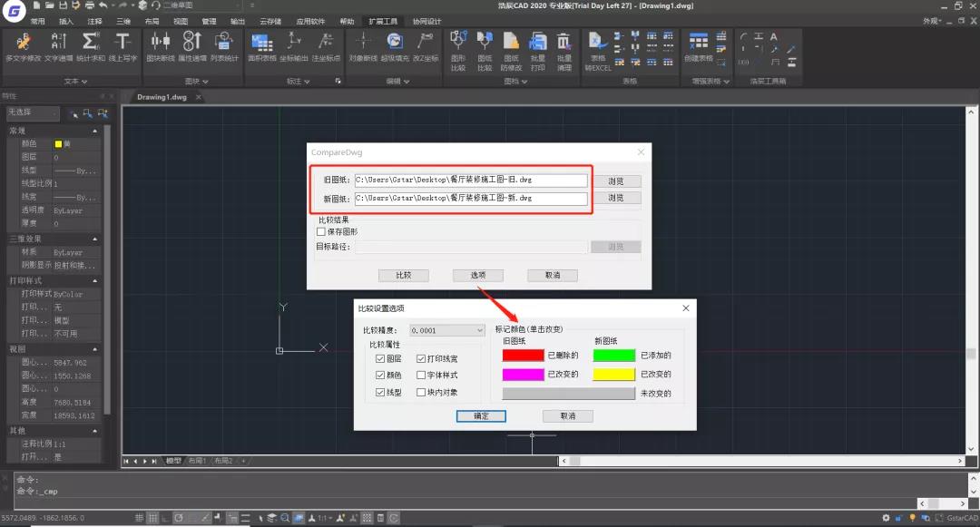Enable the 保存图形 checkbox

pyautogui.click(x=320, y=231)
